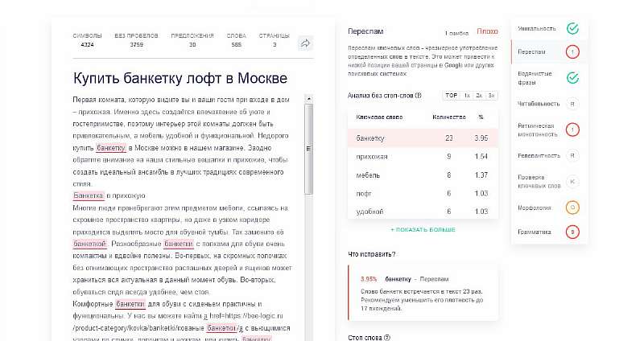644x341 pixels.
Task: Click Проверка ключевых слов K icon
Action: 572,182
